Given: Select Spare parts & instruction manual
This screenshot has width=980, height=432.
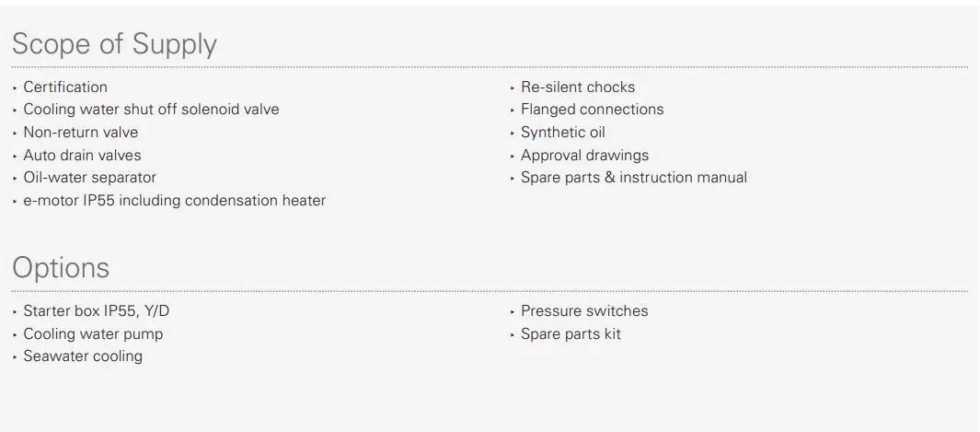Looking at the screenshot, I should pos(634,178).
